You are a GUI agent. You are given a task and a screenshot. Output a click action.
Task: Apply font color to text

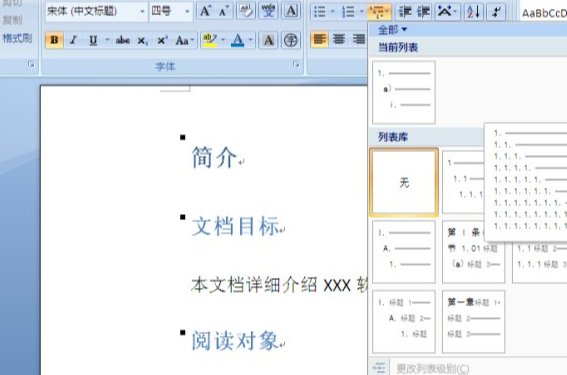tap(237, 40)
